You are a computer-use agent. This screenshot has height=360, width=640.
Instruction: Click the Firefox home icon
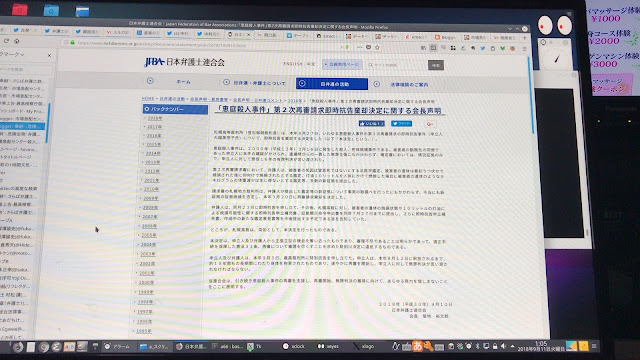tap(17, 41)
